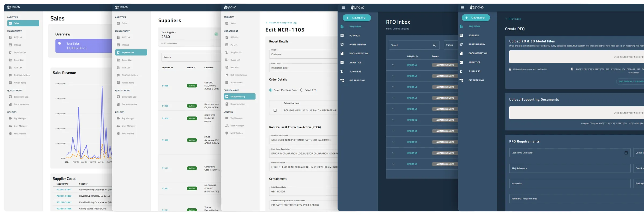Click the highlighted Exceptions Log sidebar icon
This screenshot has width=644, height=215.
tap(227, 96)
